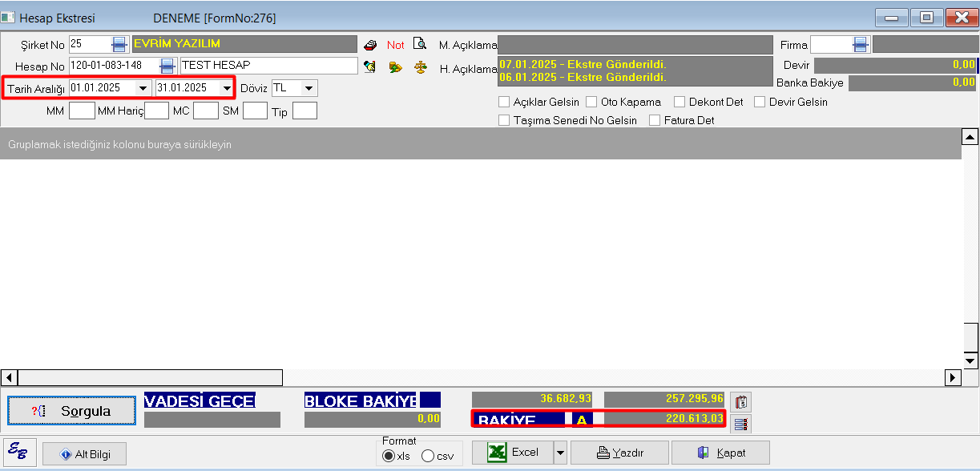This screenshot has width=980, height=471.
Task: Maximize the Hesap Ekstresi window
Action: click(x=927, y=17)
